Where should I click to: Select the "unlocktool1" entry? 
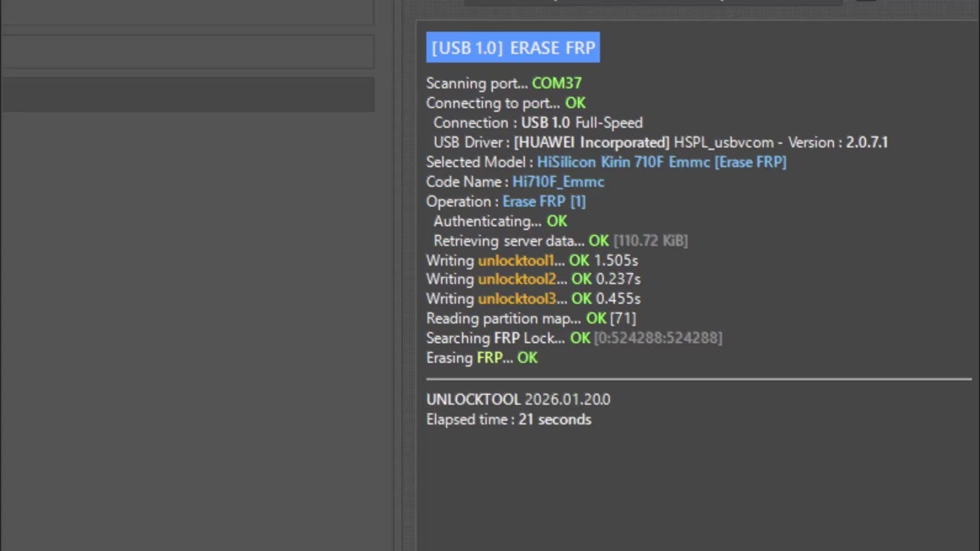[516, 261]
